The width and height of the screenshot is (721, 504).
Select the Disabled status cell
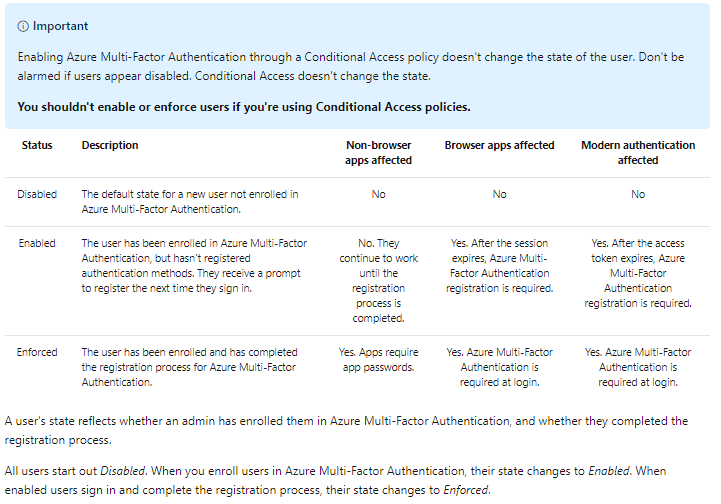click(x=37, y=194)
